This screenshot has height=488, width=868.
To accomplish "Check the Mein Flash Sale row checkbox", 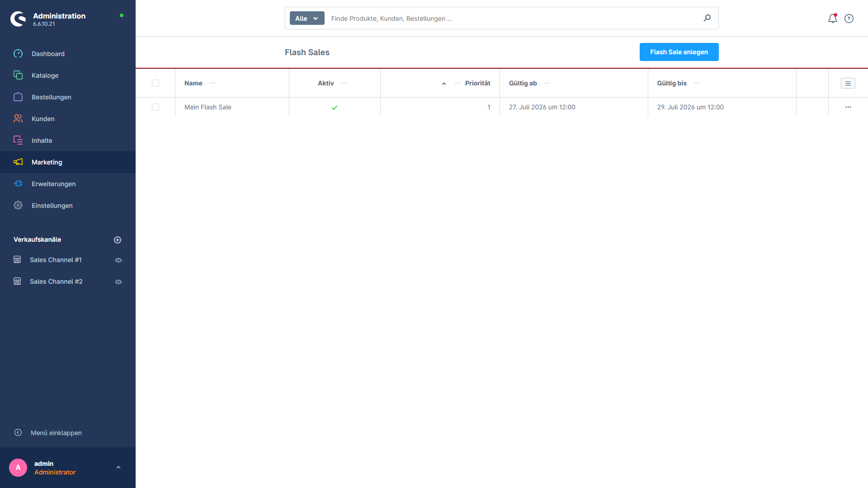I will [156, 107].
